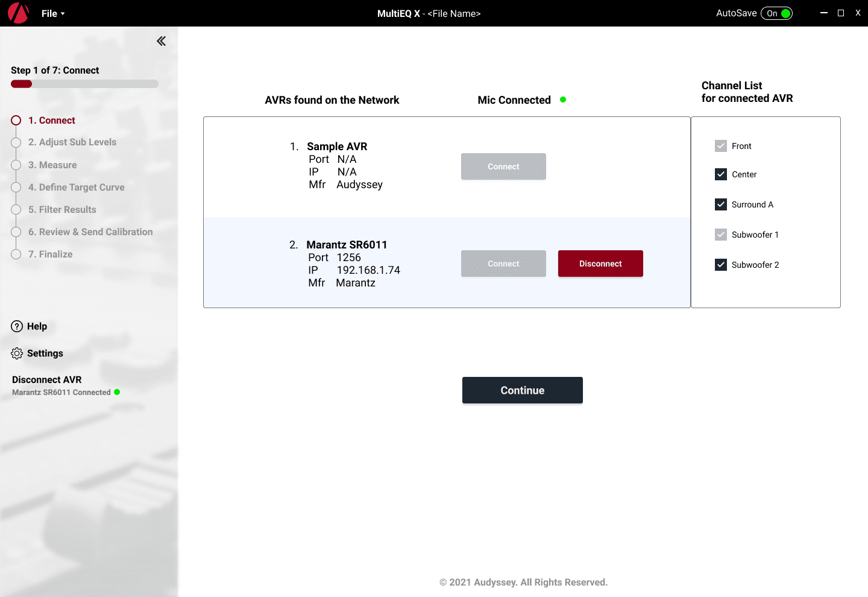Click the Subwoofer 2 channel label
Viewport: 868px width, 597px height.
click(x=755, y=265)
